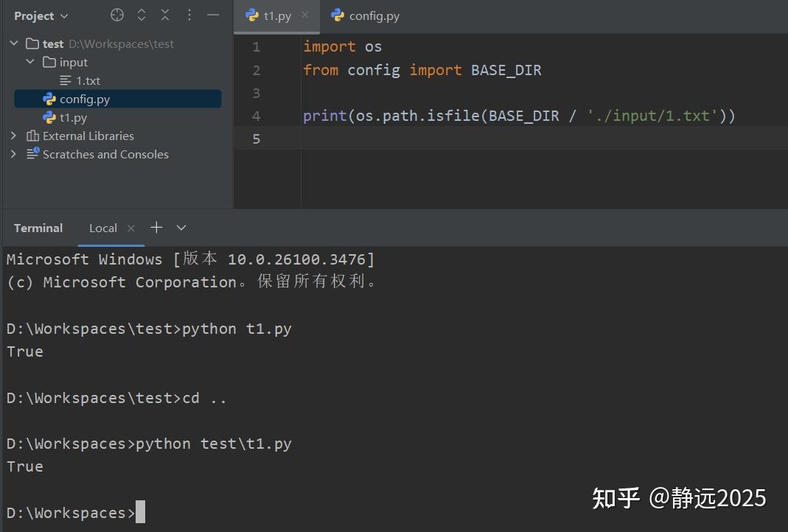This screenshot has height=532, width=788.
Task: Click the Select Opened File crosshair icon
Action: point(116,15)
